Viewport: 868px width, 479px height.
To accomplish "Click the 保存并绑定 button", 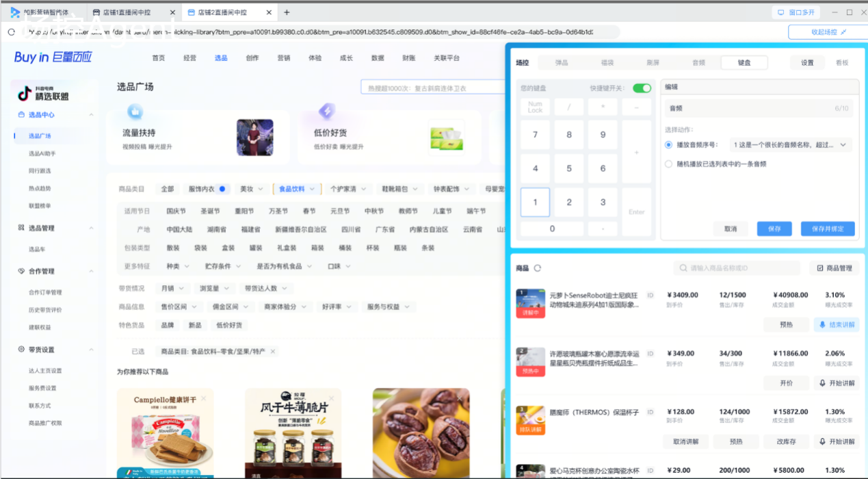I will pyautogui.click(x=827, y=229).
